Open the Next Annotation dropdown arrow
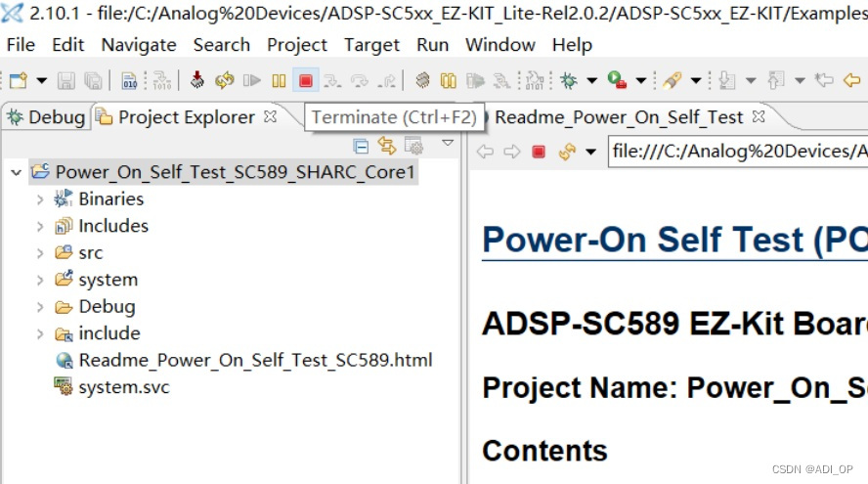 click(751, 81)
